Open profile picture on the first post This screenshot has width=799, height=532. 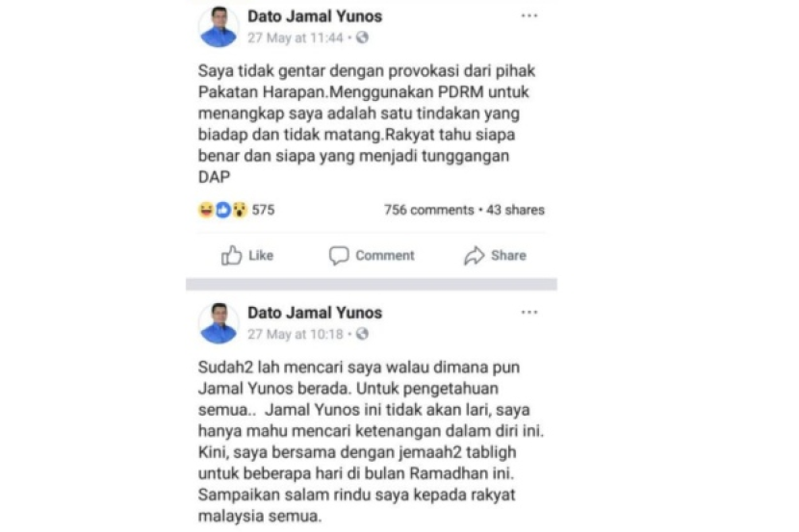(219, 27)
